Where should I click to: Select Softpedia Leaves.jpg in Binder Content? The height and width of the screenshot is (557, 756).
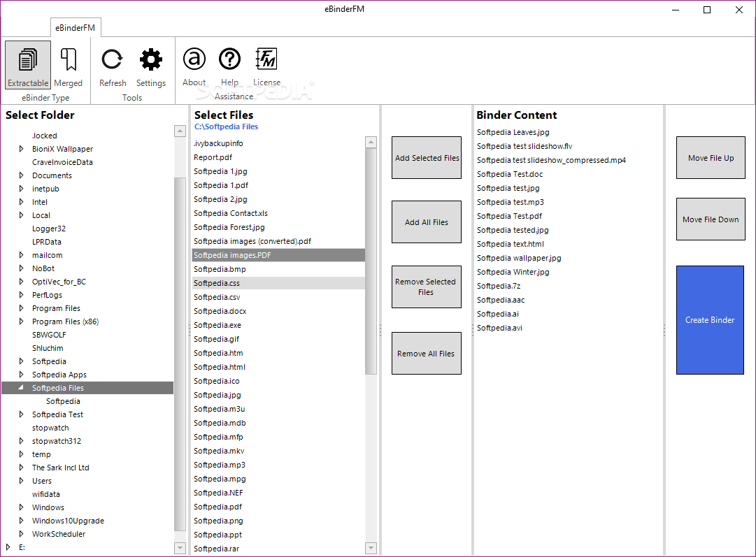[x=513, y=132]
